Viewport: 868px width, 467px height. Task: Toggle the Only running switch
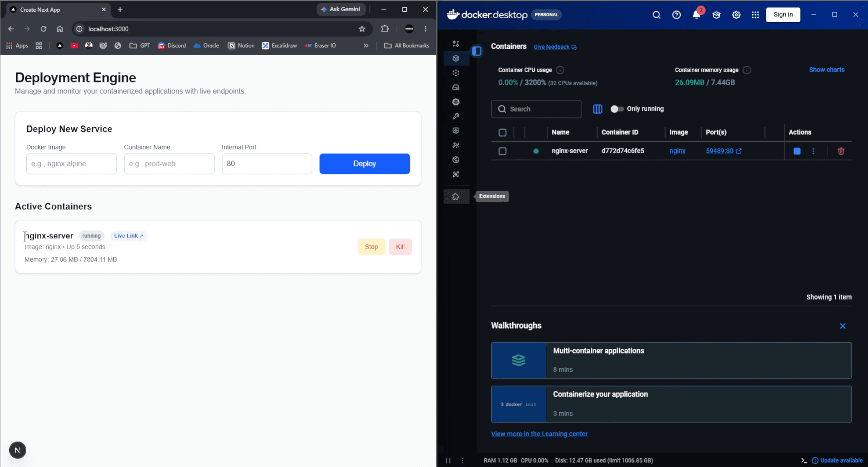click(617, 109)
